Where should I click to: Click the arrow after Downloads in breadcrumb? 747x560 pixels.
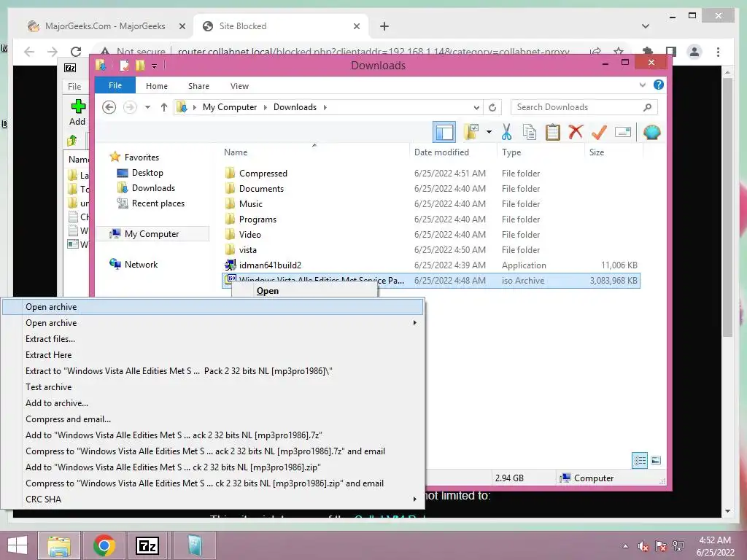pos(325,107)
